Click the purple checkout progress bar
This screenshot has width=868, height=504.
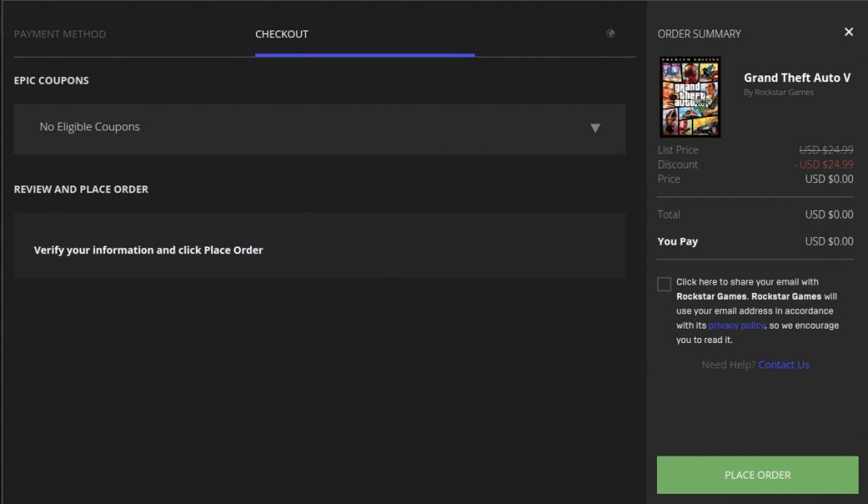(364, 51)
